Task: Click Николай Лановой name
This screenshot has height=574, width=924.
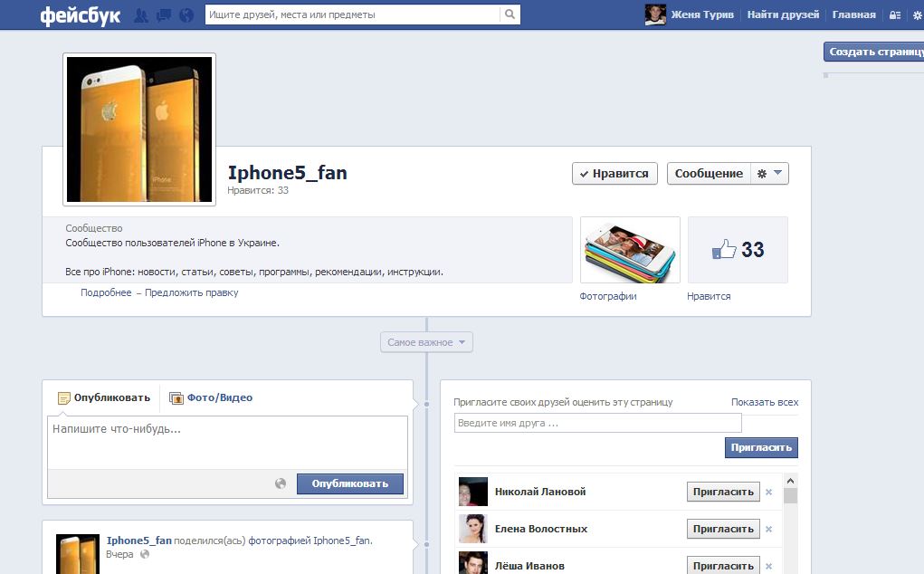Action: click(x=540, y=492)
